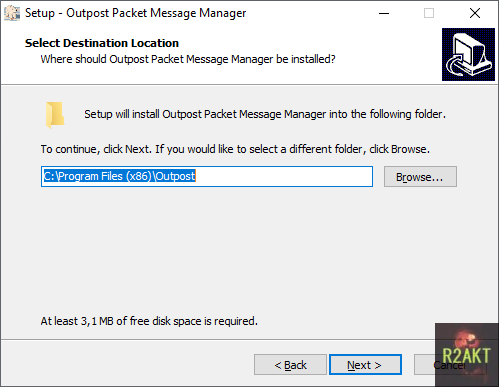499x387 pixels.
Task: Minimize the Setup window
Action: point(384,13)
